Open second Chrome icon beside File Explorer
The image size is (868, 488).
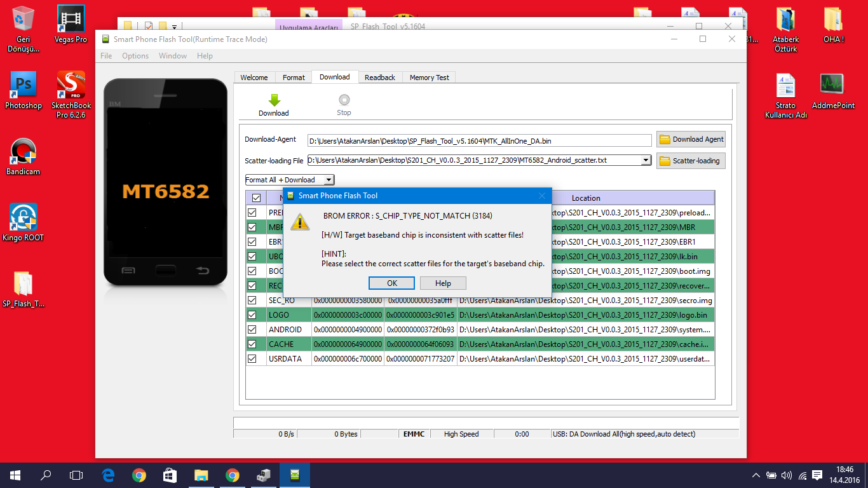232,475
